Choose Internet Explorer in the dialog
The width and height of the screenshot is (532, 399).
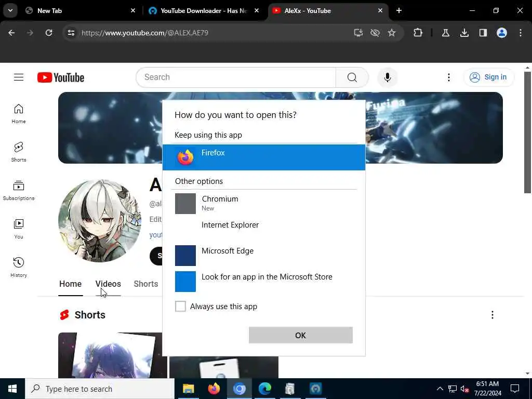pos(264,230)
